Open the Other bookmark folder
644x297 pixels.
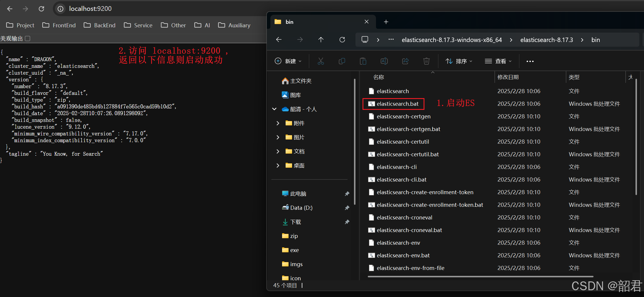[173, 25]
